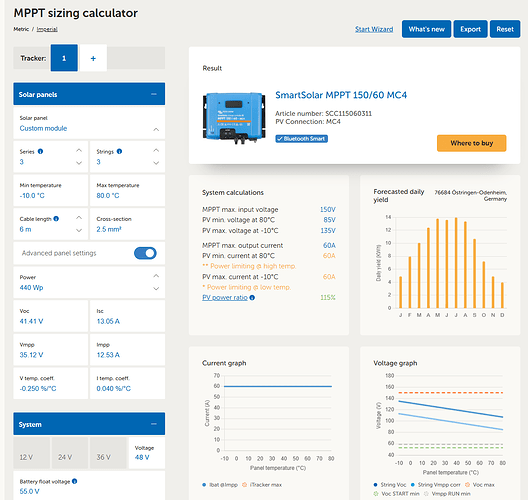The height and width of the screenshot is (500, 528).
Task: Click the Series info icon
Action: 40,151
